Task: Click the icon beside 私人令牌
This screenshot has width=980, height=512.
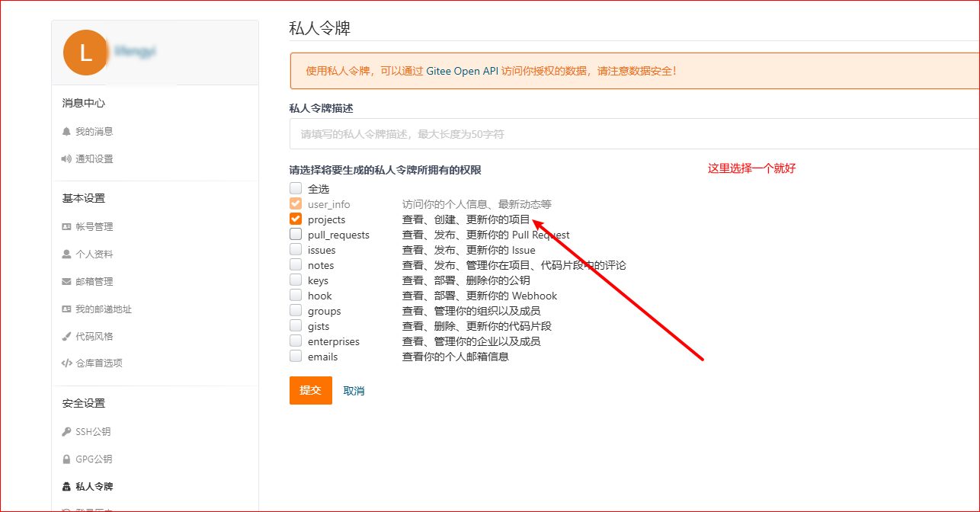Action: 66,487
